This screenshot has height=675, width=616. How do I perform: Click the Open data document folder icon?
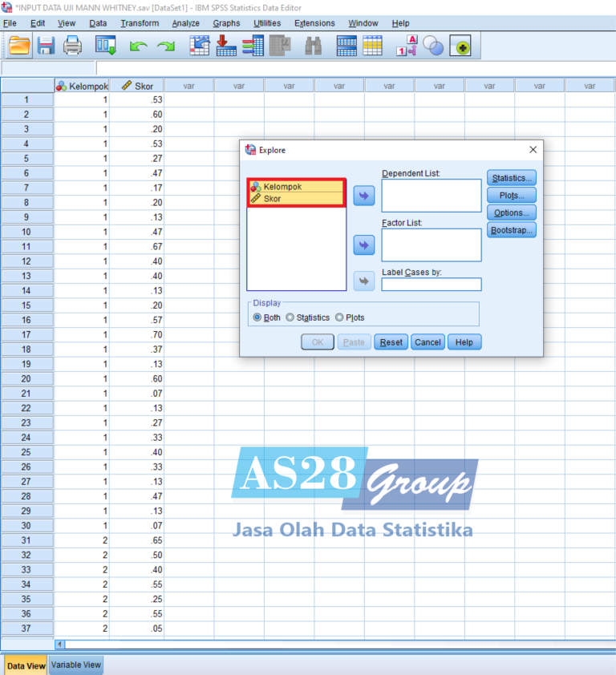19,46
